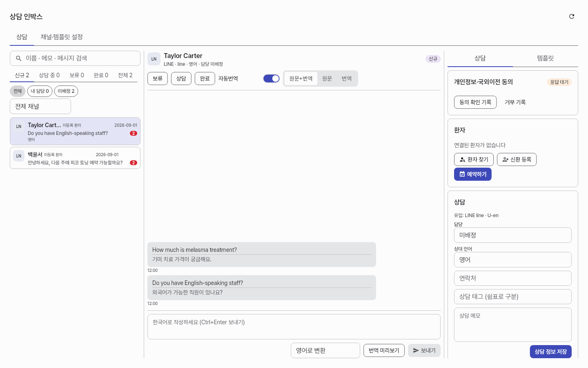Click the LN avatar in the 백윤서 conversation row
Image resolution: width=588 pixels, height=368 pixels.
click(19, 156)
